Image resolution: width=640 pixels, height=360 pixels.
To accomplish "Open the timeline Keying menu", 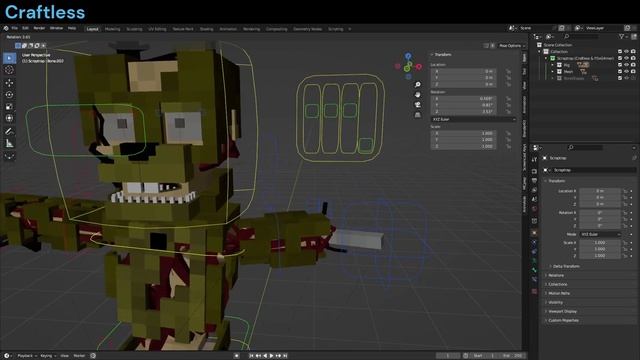I will pyautogui.click(x=48, y=356).
